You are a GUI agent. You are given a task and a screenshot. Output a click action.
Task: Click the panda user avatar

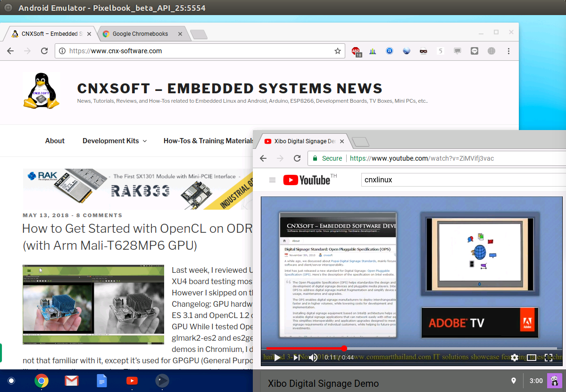pyautogui.click(x=555, y=381)
